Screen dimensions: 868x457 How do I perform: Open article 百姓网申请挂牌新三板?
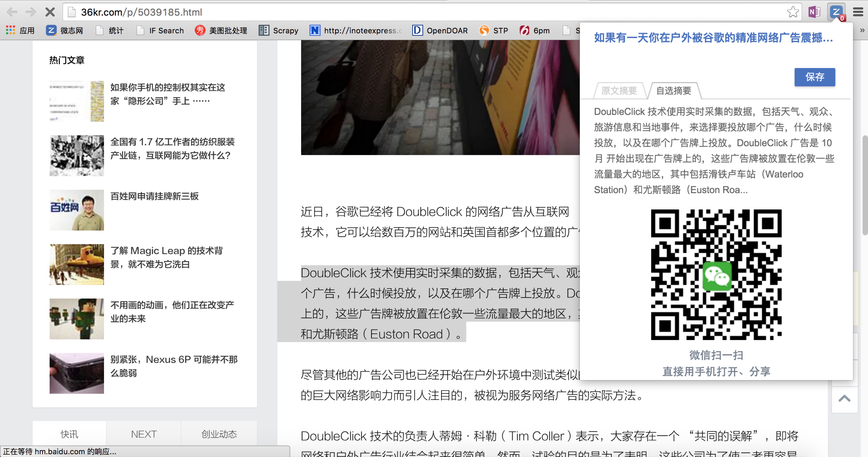155,196
